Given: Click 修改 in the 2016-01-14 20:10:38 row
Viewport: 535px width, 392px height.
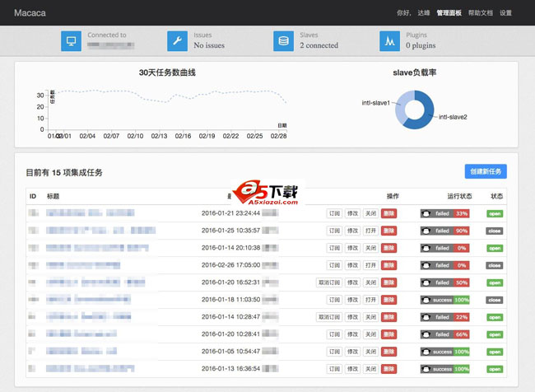Looking at the screenshot, I should (352, 248).
